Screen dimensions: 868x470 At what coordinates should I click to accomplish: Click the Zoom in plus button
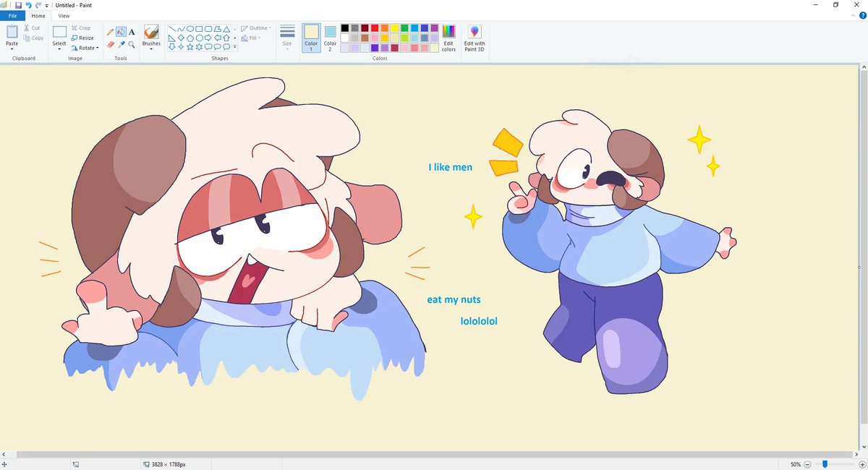click(861, 464)
